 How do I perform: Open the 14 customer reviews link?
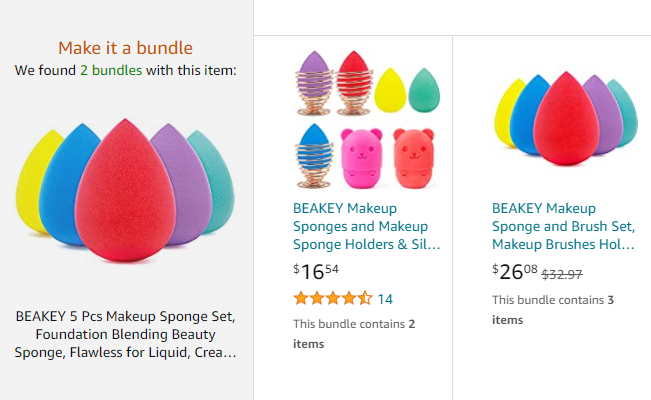pyautogui.click(x=385, y=298)
